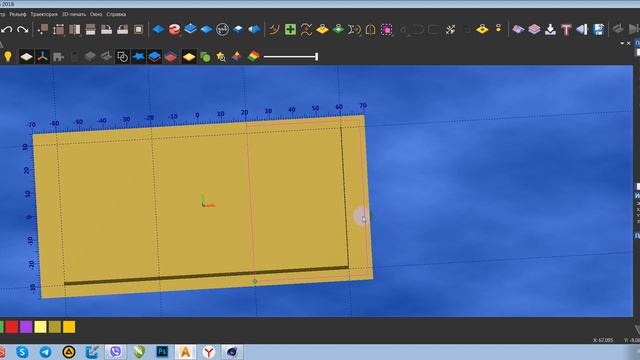Select the orange-yellow color swatch
The image size is (640, 360).
[x=69, y=327]
